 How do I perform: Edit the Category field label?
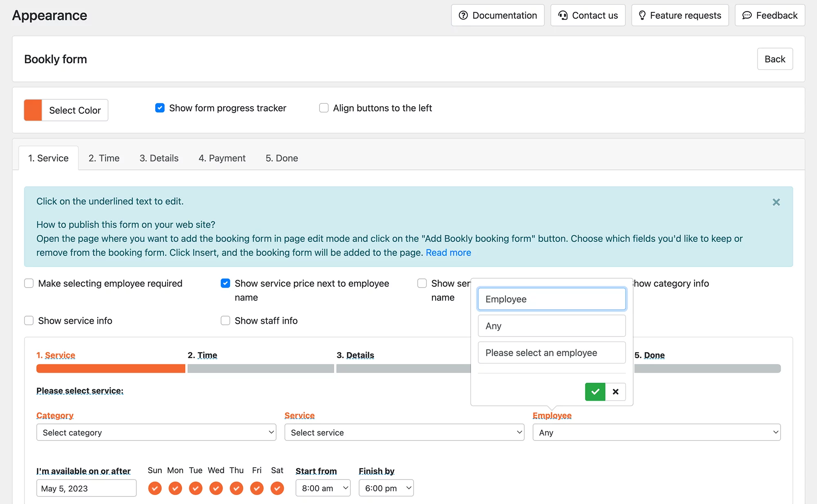[x=55, y=415]
